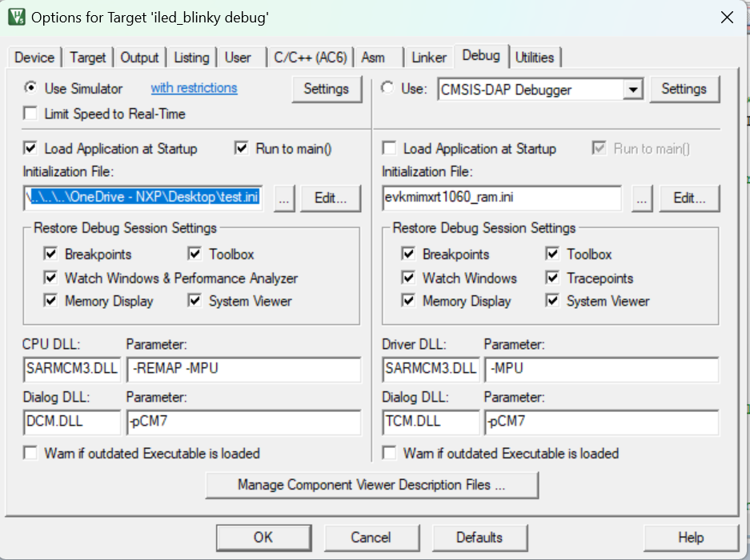Enable Limit Speed to Real-Time
This screenshot has height=560, width=750.
[x=30, y=113]
